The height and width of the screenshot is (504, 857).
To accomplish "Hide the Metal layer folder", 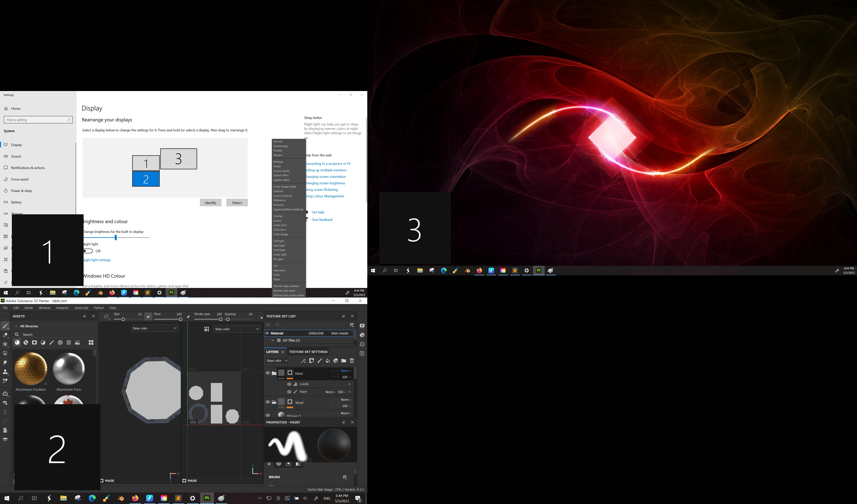I will click(x=268, y=373).
